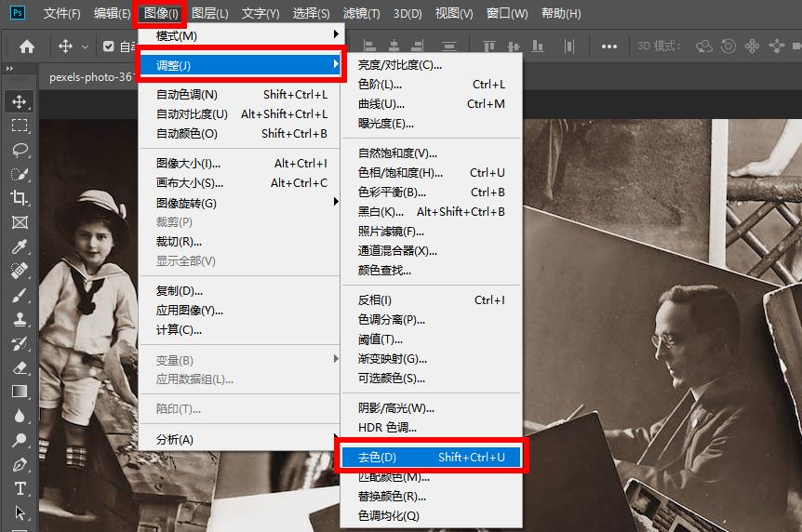Screen dimensions: 802x532
Task: Select the Horizontal Type tool
Action: [x=20, y=488]
